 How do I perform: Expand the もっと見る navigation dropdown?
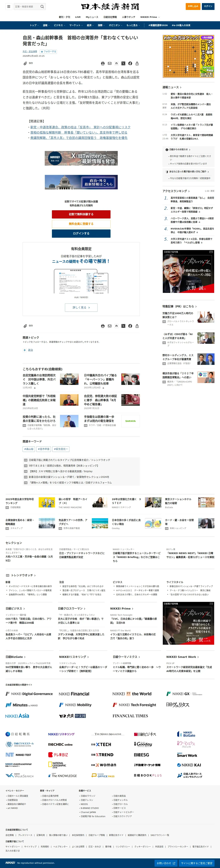(x=133, y=25)
